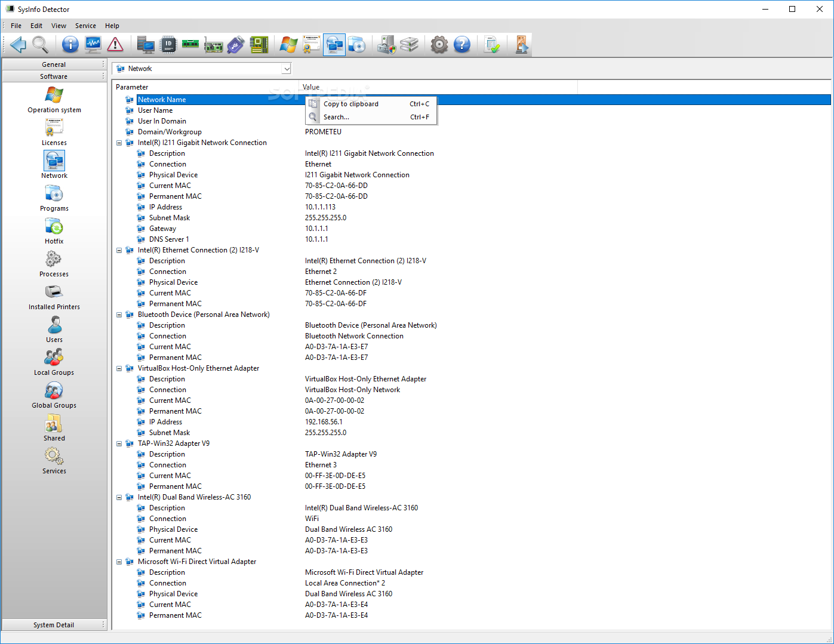Click the highlighted network computers toolbar icon
834x644 pixels.
pyautogui.click(x=334, y=45)
